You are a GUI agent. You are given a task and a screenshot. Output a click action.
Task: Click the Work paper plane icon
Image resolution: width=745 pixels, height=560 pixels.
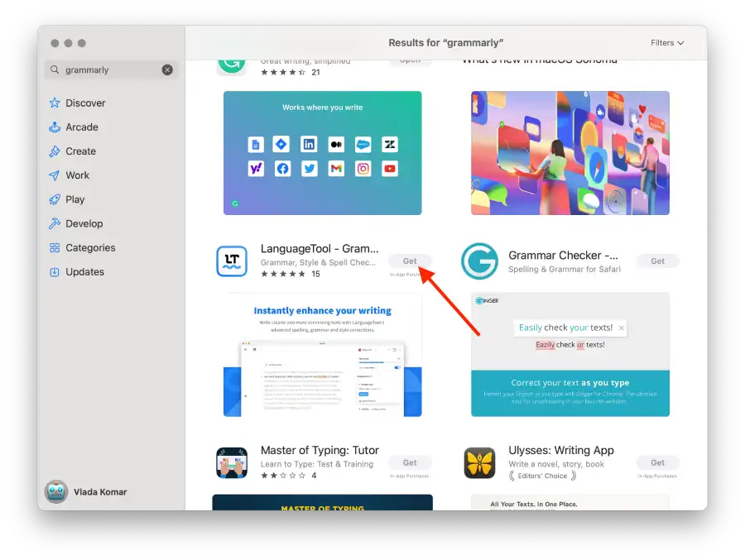(x=55, y=175)
